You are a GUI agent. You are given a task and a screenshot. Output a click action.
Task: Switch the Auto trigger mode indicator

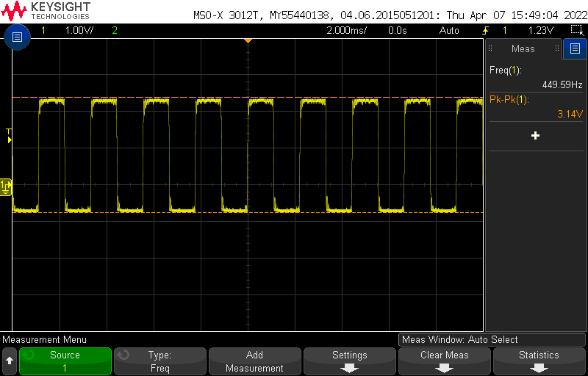(x=448, y=31)
